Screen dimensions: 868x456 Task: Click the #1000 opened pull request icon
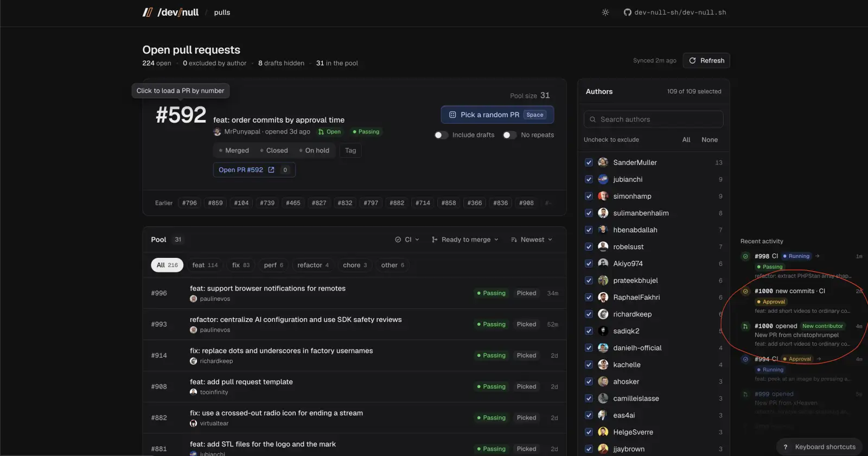click(745, 326)
